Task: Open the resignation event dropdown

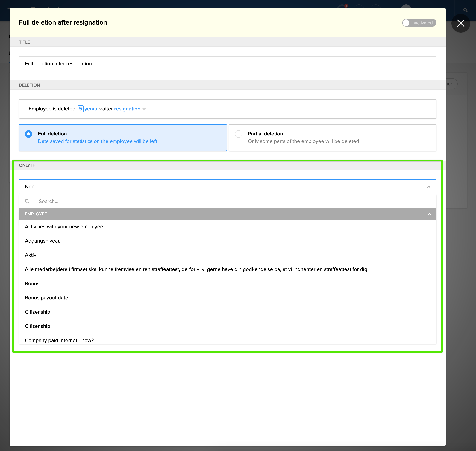Action: coord(130,109)
